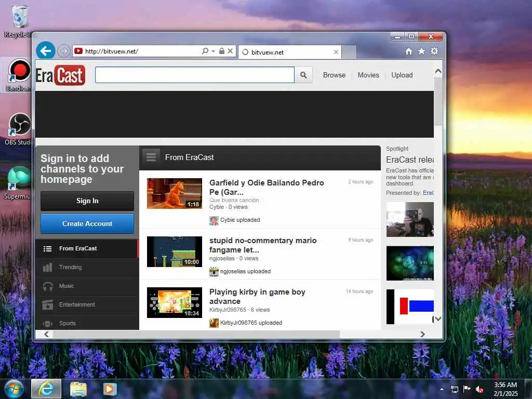This screenshot has height=399, width=532.
Task: Open a new tab in Internet Explorer
Action: [349, 52]
